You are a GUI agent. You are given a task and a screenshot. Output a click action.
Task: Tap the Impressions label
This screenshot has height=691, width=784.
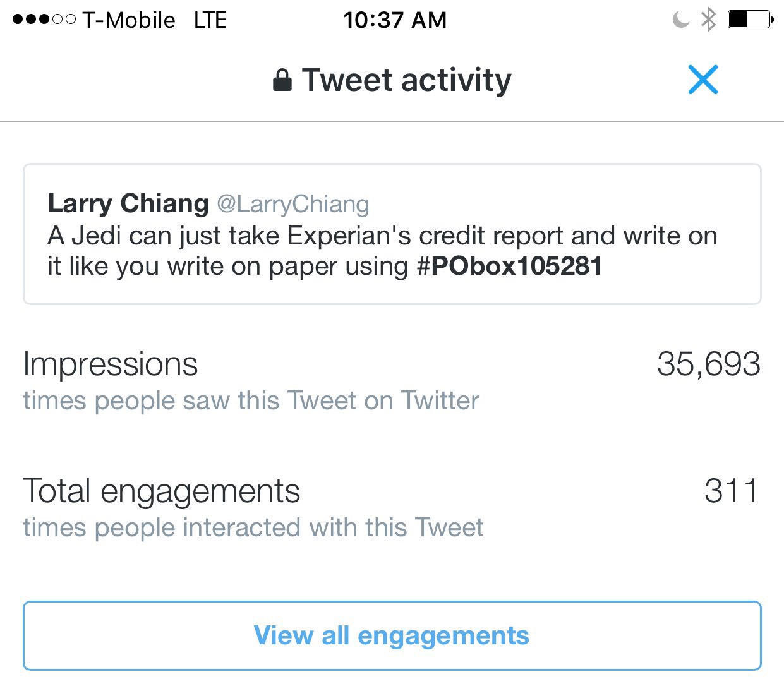(x=111, y=364)
